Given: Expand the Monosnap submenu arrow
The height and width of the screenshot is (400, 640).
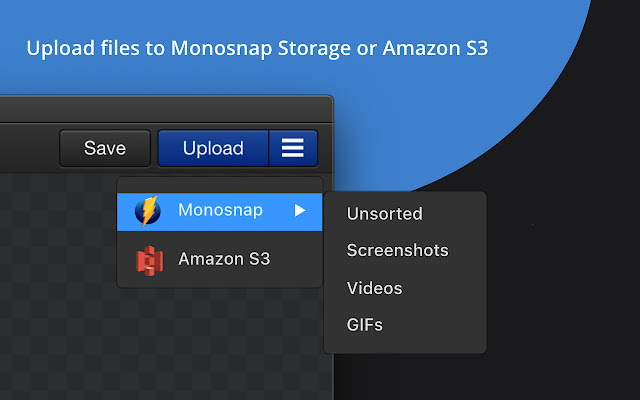Looking at the screenshot, I should (x=299, y=211).
